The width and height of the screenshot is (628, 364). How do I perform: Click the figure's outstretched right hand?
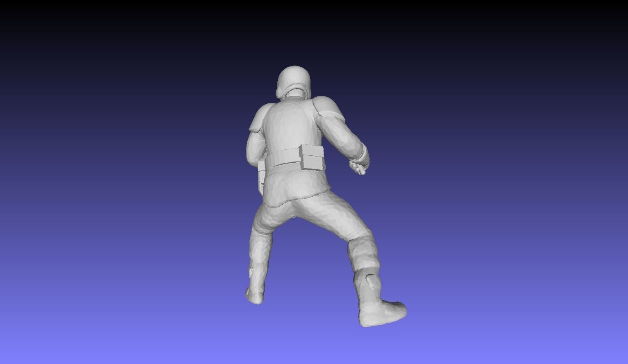click(359, 167)
